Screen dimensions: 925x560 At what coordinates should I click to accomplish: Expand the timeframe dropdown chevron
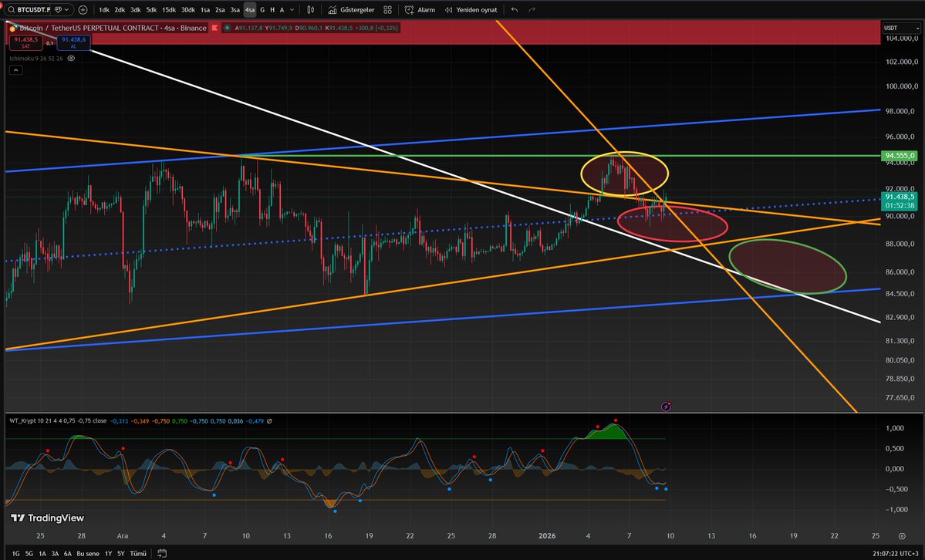click(292, 10)
